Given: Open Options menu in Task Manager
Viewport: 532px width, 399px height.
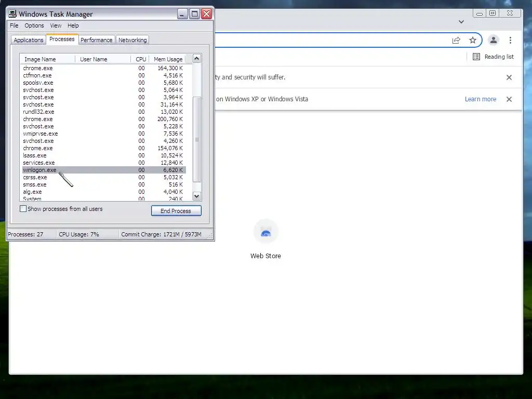Looking at the screenshot, I should [x=34, y=25].
